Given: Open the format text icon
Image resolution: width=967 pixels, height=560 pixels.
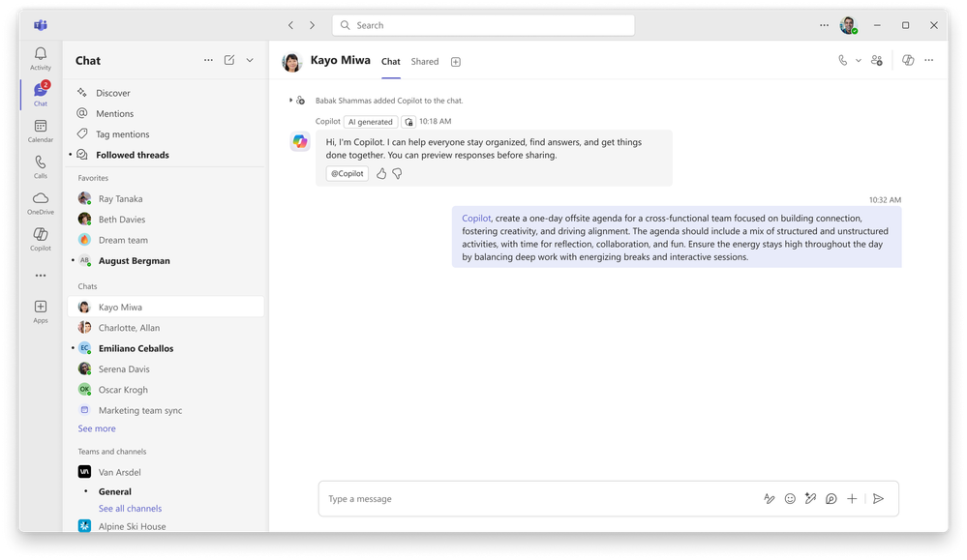Looking at the screenshot, I should (769, 499).
